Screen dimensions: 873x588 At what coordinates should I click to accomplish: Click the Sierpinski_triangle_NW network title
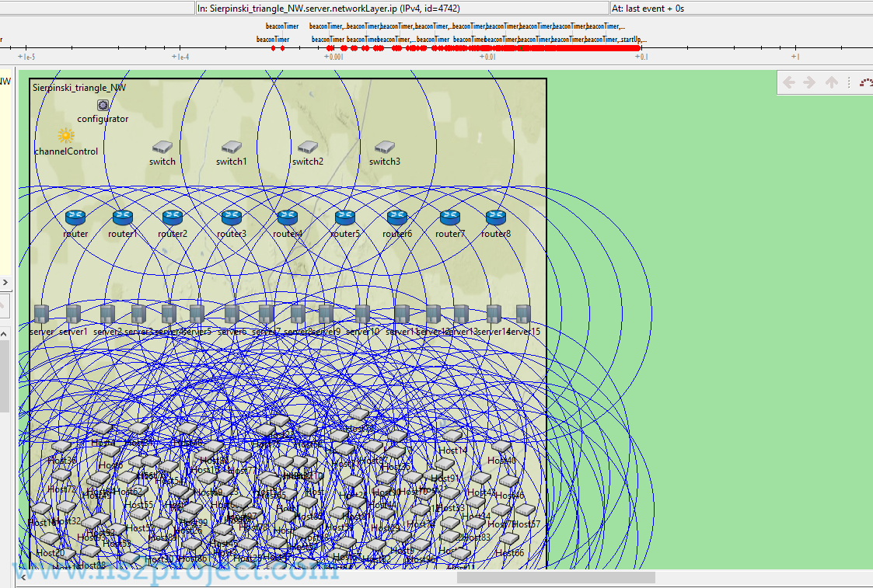(79, 88)
